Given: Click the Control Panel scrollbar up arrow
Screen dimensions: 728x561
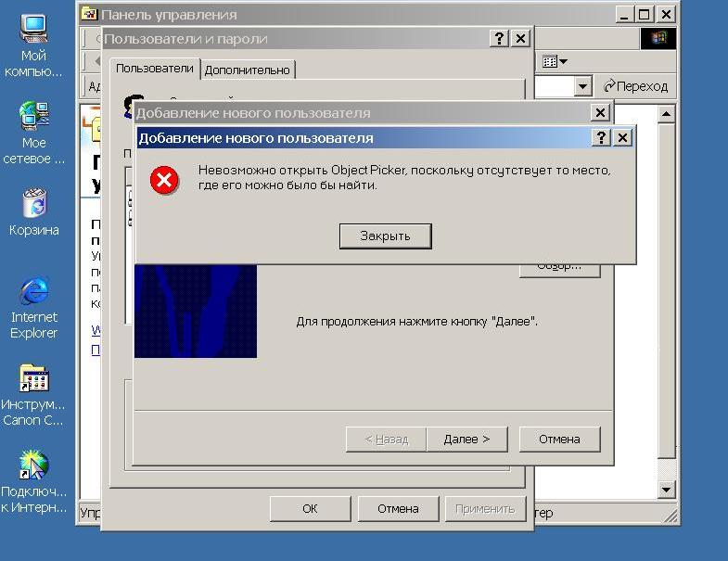Looking at the screenshot, I should coord(666,113).
